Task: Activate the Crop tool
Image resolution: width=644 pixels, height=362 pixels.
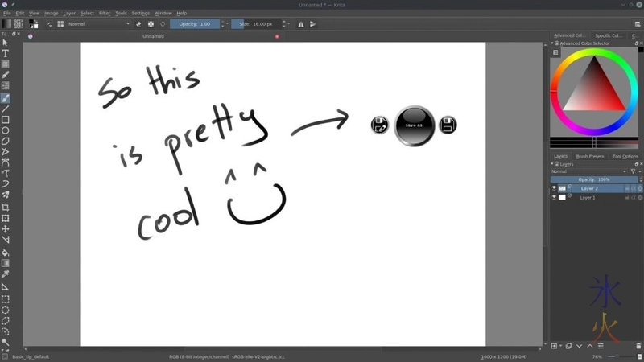Action: [6, 208]
